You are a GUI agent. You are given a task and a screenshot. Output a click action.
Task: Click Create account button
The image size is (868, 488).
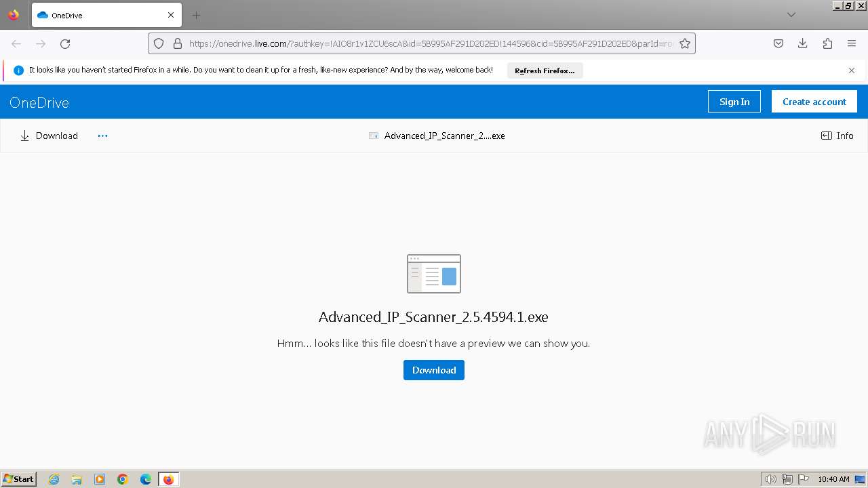pyautogui.click(x=814, y=102)
